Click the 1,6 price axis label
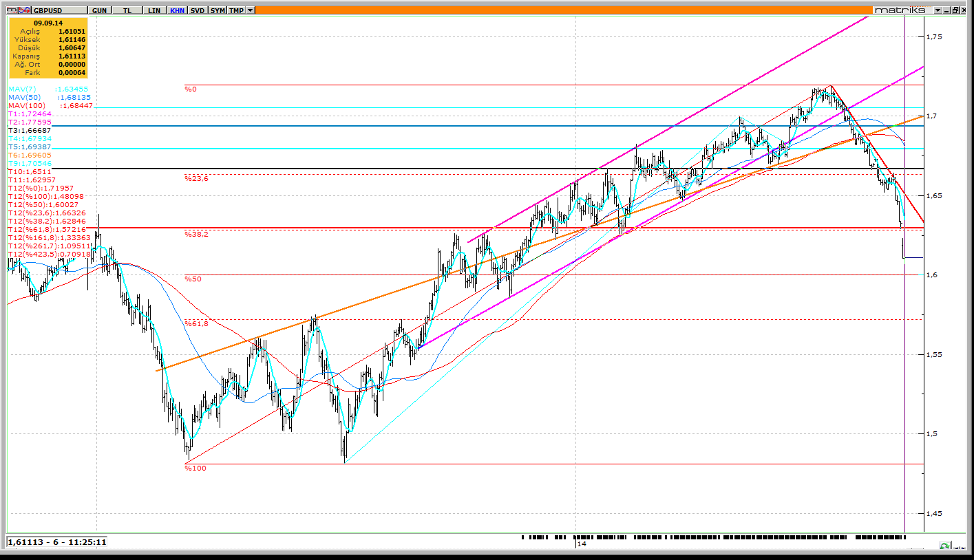The image size is (974, 560). click(x=931, y=275)
